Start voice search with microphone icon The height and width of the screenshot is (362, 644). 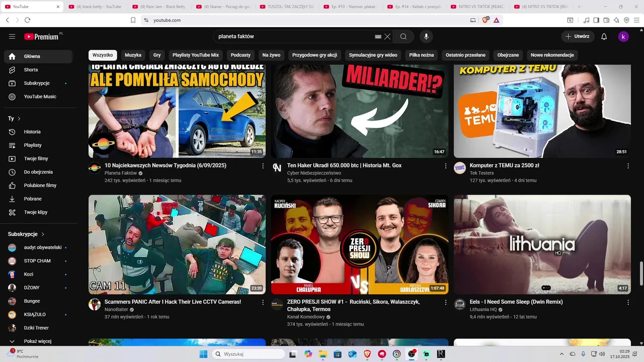coord(426,36)
